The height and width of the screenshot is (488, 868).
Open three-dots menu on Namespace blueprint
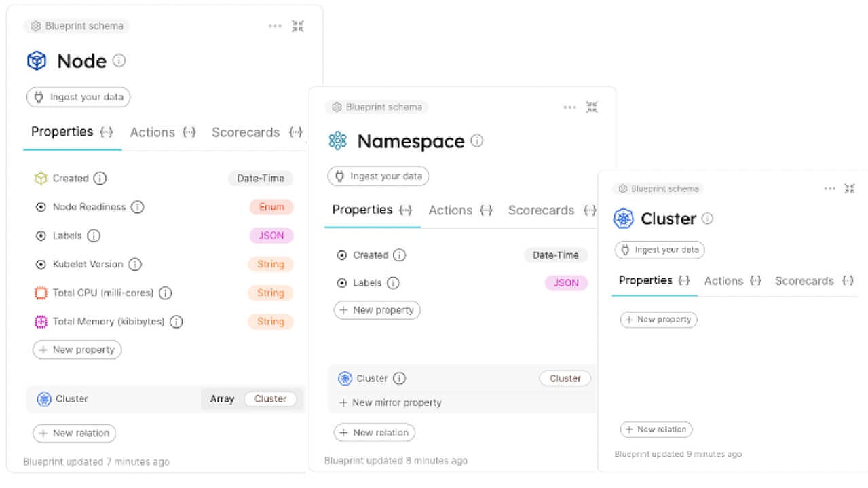[x=570, y=107]
